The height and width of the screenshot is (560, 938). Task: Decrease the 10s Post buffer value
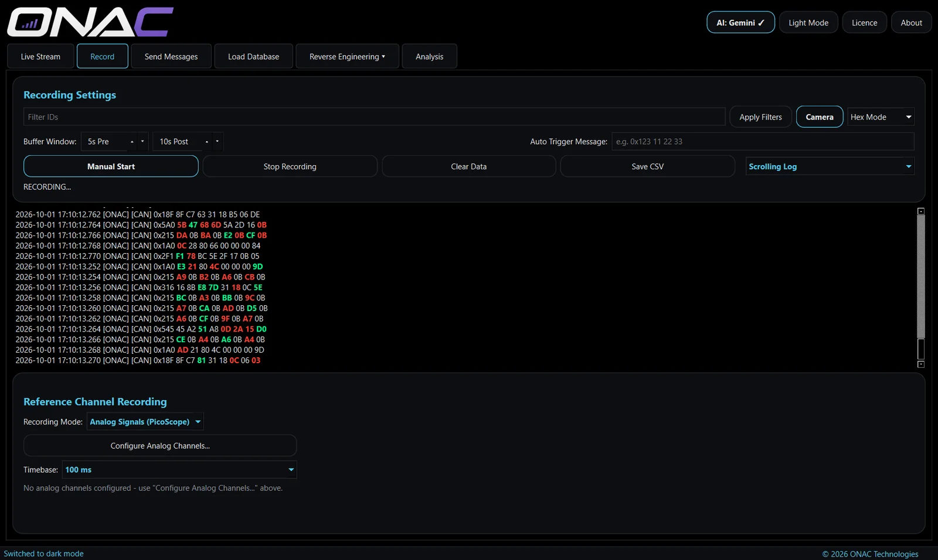pyautogui.click(x=217, y=142)
